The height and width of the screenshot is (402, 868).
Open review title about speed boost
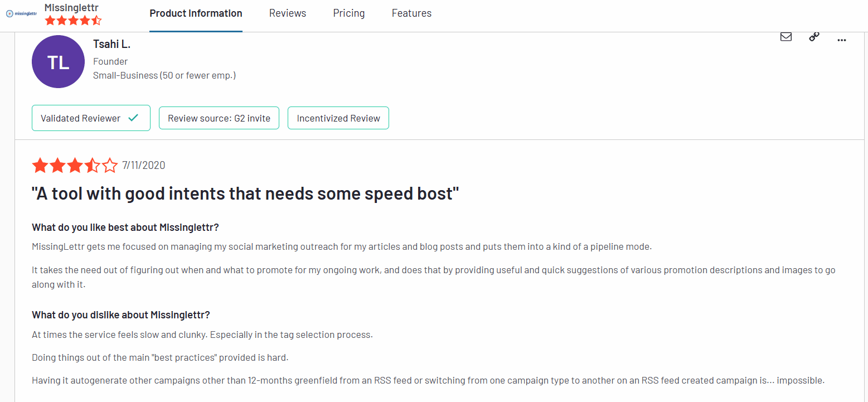(x=245, y=194)
